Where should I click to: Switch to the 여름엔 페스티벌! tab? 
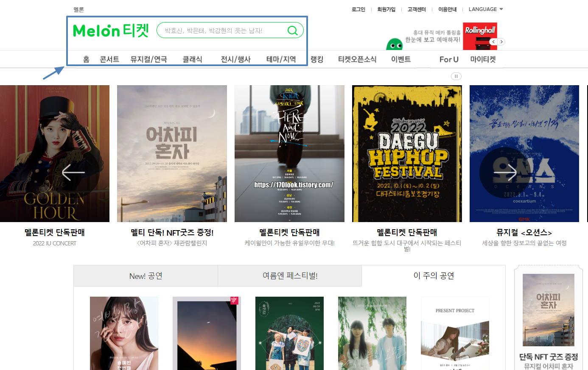click(290, 276)
